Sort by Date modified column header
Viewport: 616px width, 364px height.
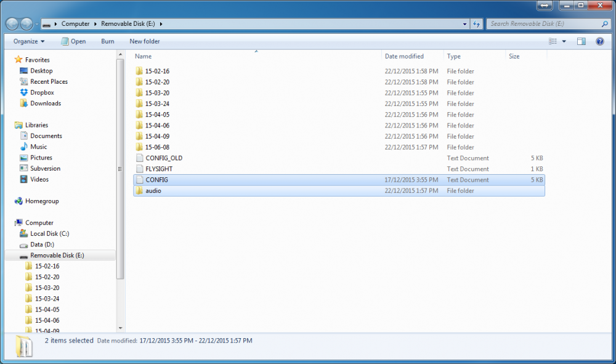point(404,56)
